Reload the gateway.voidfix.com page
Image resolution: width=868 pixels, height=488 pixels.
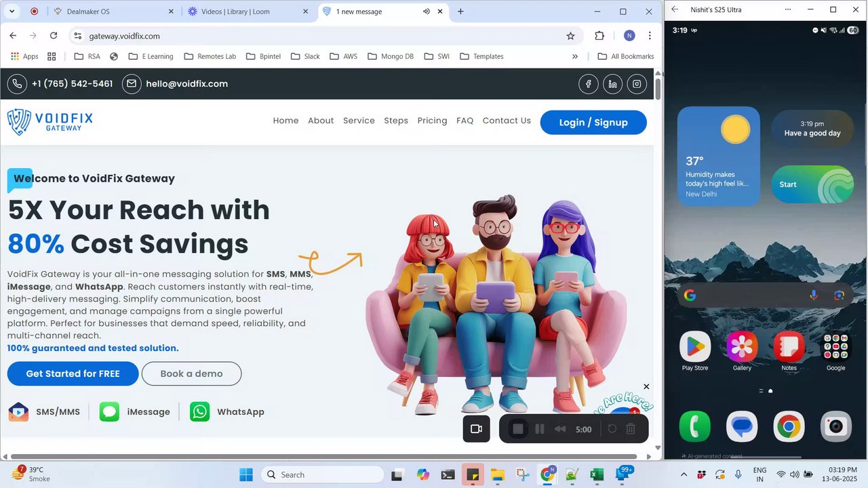coord(54,36)
